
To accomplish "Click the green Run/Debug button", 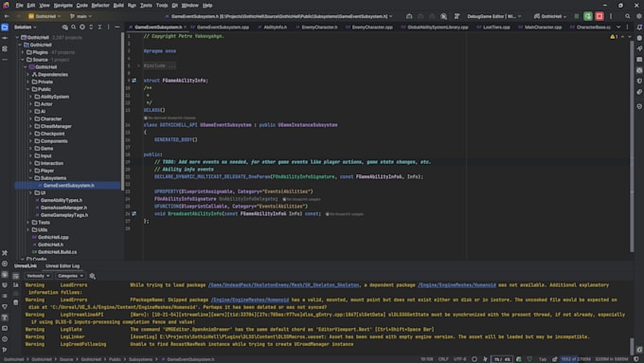I will click(x=588, y=16).
